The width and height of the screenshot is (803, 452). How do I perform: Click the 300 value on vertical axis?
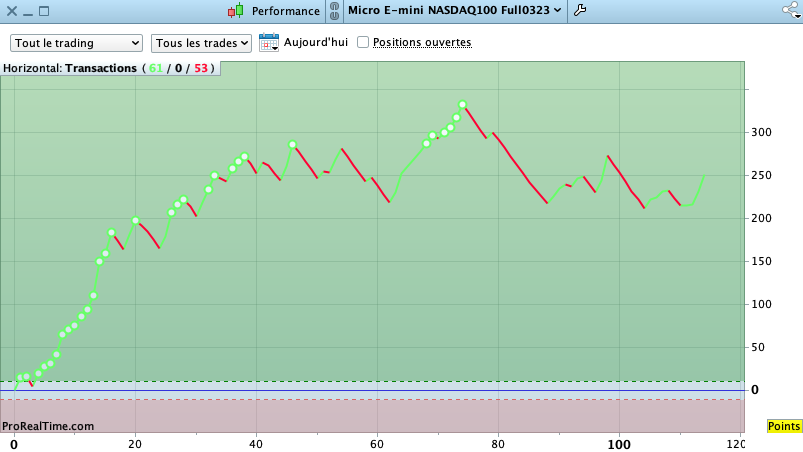tap(761, 132)
